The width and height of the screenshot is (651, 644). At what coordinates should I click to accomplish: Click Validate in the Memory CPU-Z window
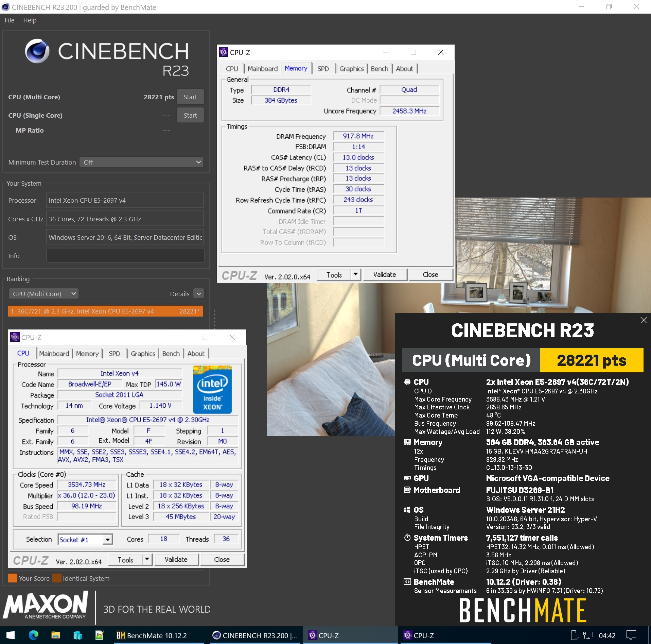[x=385, y=274]
